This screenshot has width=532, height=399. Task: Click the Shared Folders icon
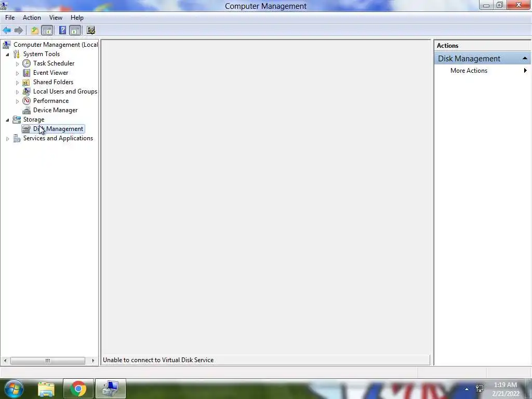point(26,82)
